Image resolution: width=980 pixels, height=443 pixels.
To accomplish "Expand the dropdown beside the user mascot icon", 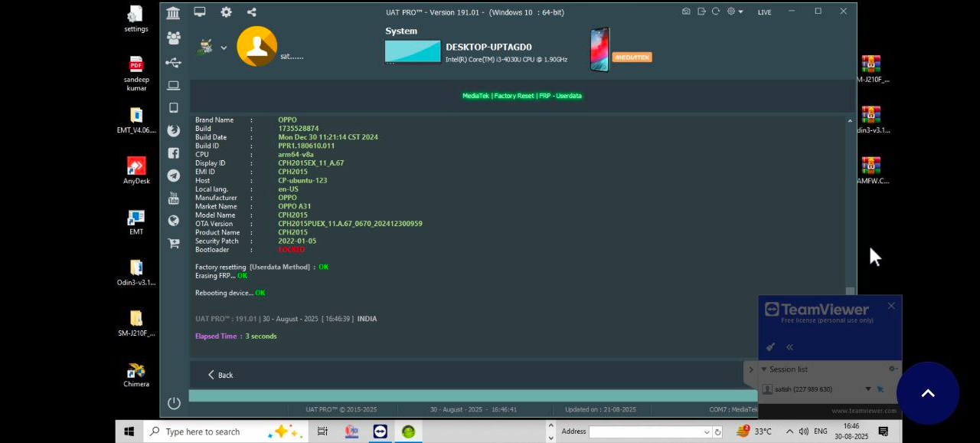I will click(224, 48).
